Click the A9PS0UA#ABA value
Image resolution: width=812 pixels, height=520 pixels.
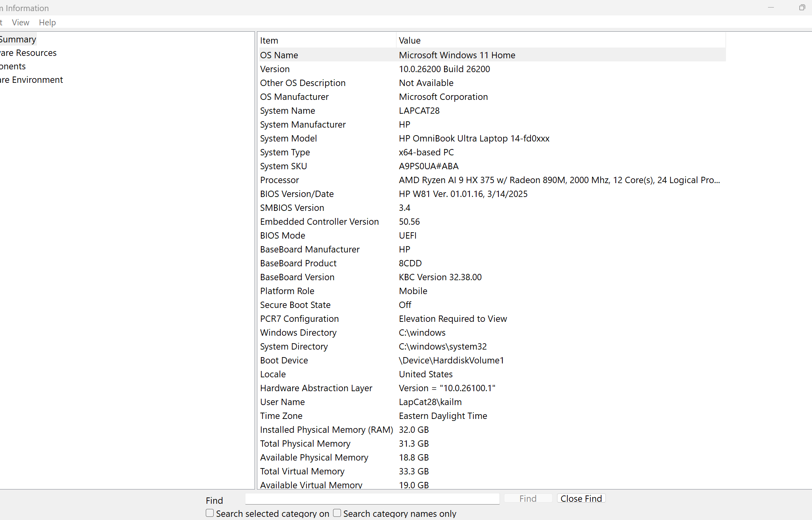click(429, 166)
